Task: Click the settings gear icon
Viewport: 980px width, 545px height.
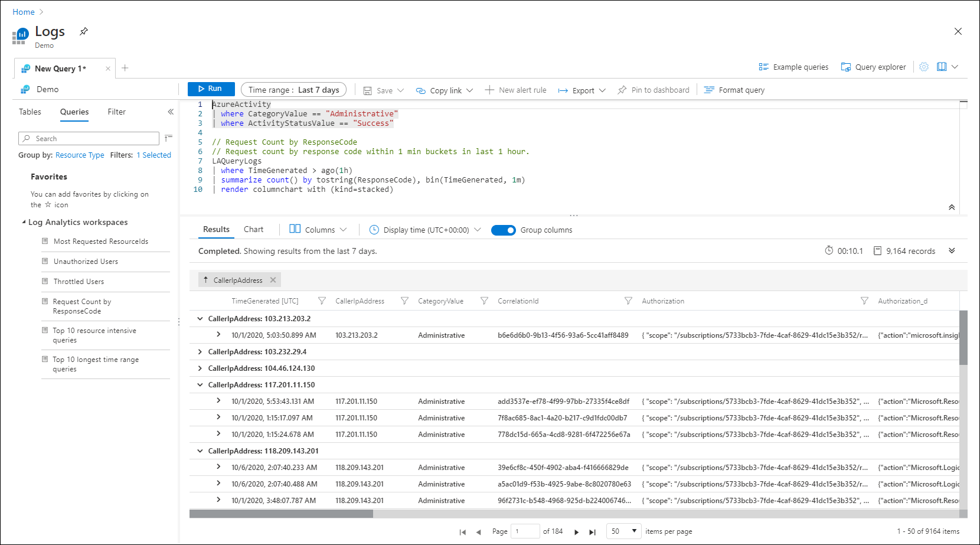Action: (924, 67)
